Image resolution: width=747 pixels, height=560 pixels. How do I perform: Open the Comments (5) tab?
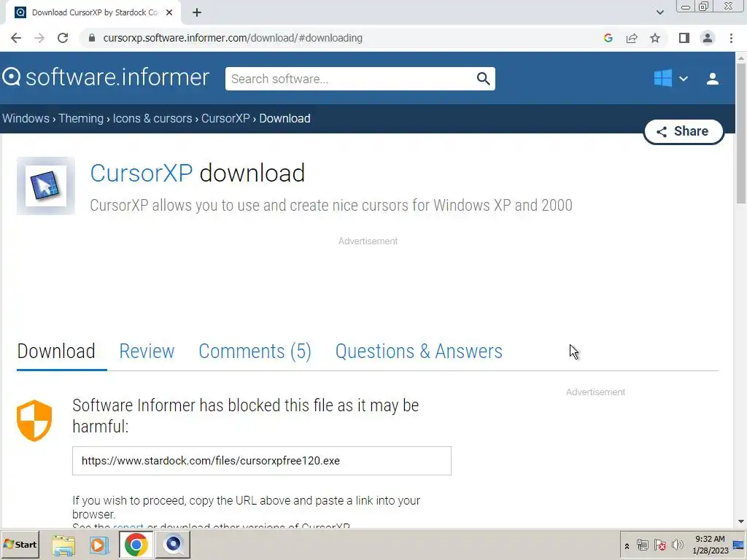pos(255,351)
